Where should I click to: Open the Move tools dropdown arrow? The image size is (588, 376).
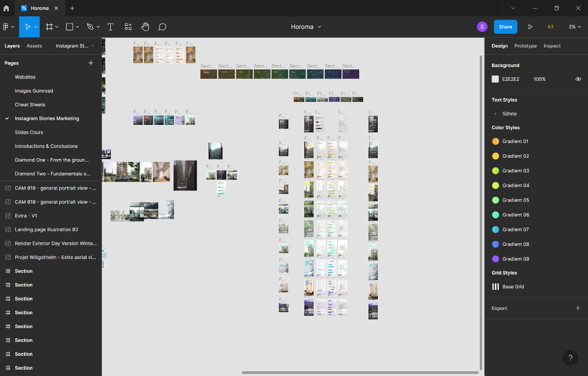(36, 27)
